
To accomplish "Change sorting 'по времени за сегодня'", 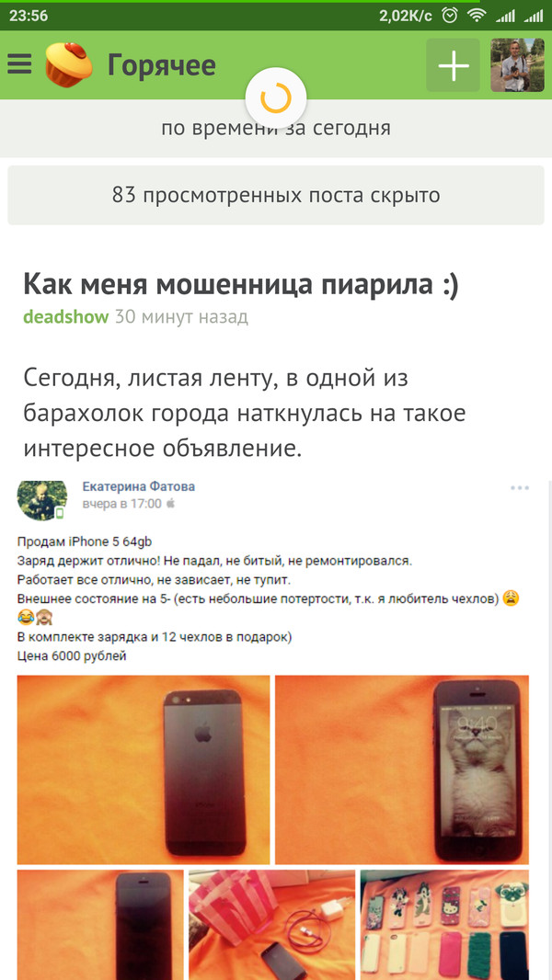I will tap(276, 129).
